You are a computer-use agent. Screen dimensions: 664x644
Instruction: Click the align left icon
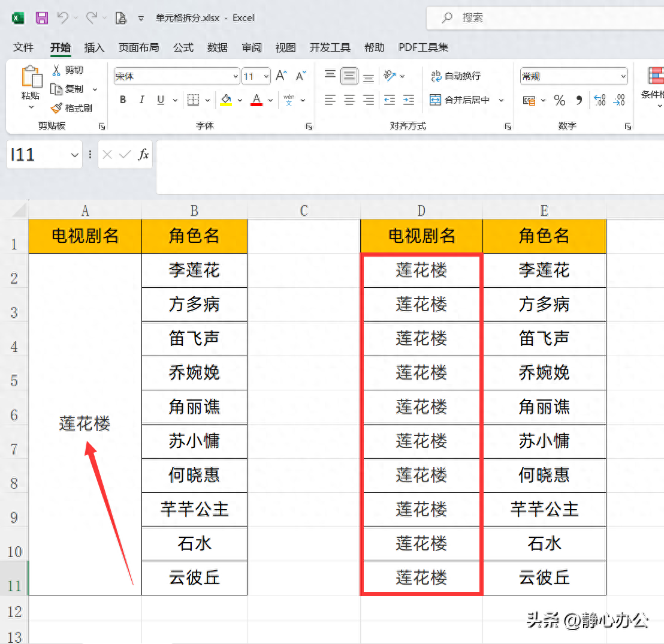(330, 100)
